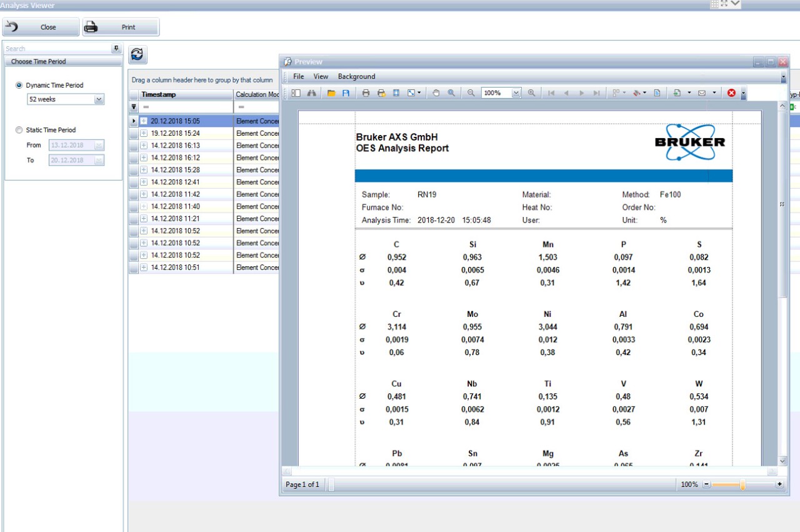Jump to the first page of the report
This screenshot has width=800, height=532.
click(x=551, y=93)
